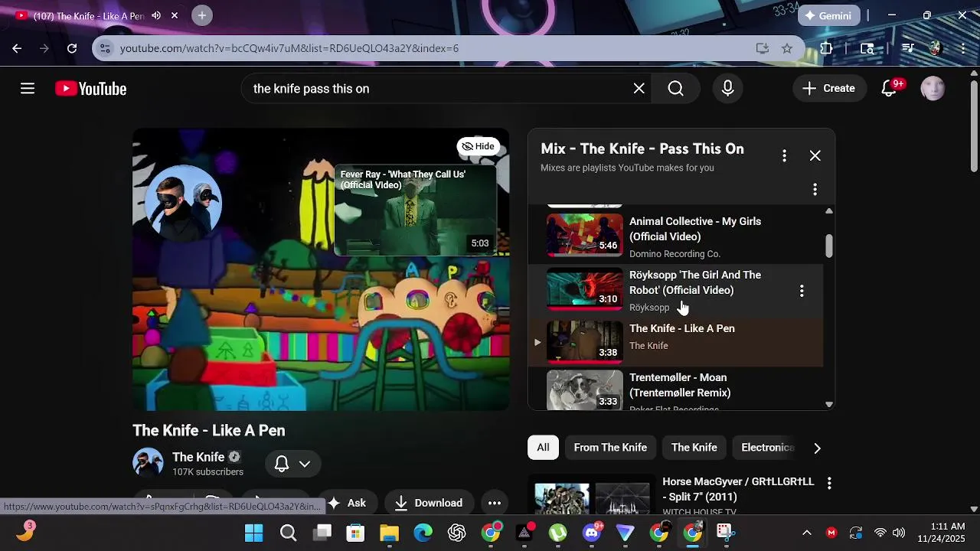Open Chrome three-dot menu

click(x=963, y=48)
